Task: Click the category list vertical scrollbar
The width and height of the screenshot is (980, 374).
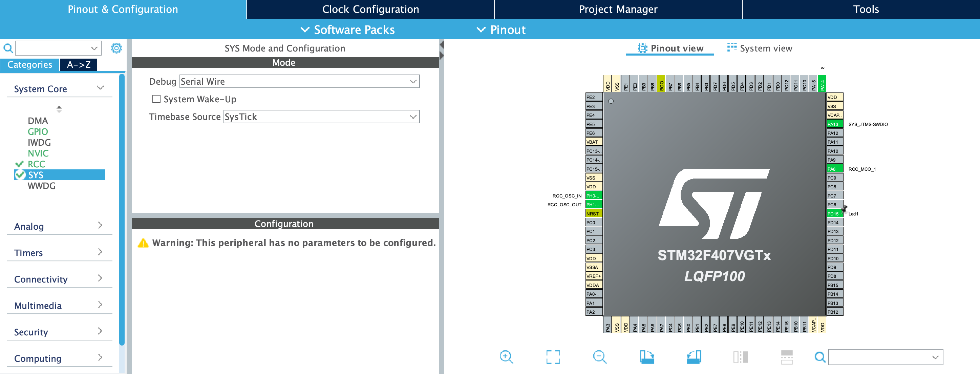Action: pyautogui.click(x=122, y=209)
